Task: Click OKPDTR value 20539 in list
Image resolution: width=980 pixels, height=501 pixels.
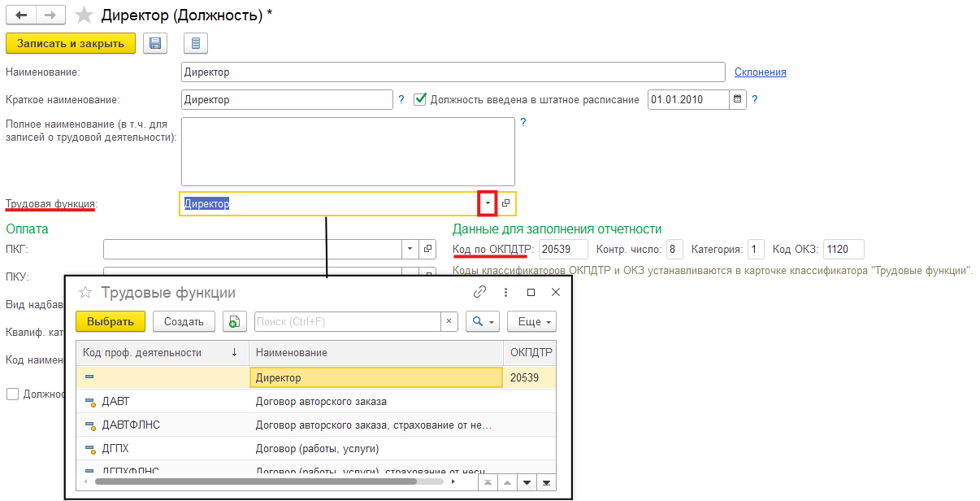Action: pos(524,377)
